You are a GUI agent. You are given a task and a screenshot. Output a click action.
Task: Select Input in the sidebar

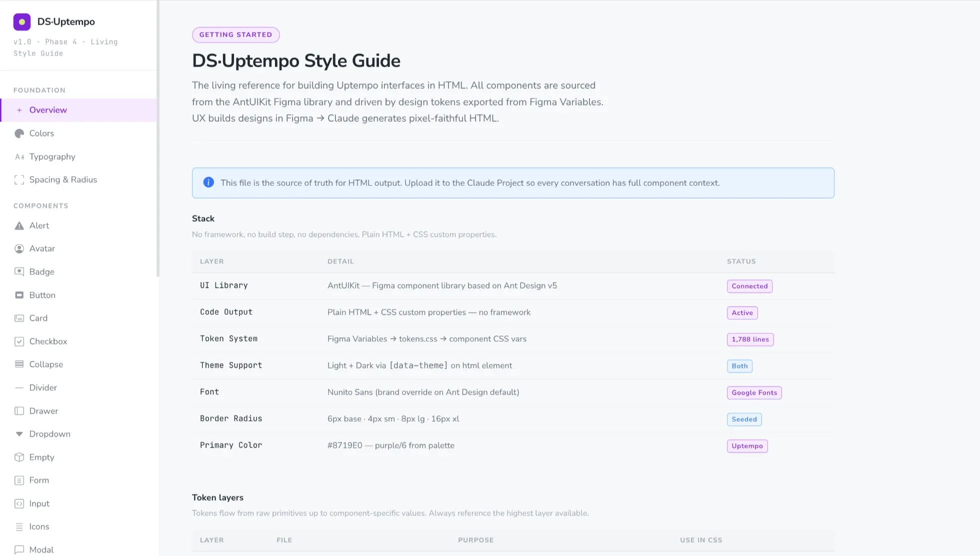point(79,504)
